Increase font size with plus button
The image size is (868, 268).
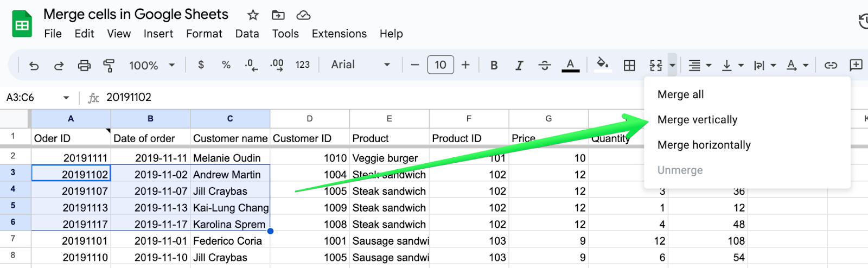click(x=465, y=65)
